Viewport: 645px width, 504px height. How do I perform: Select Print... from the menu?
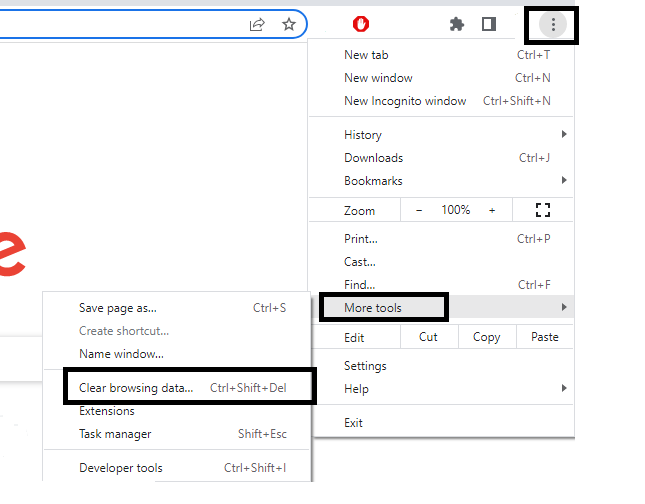tap(441, 239)
